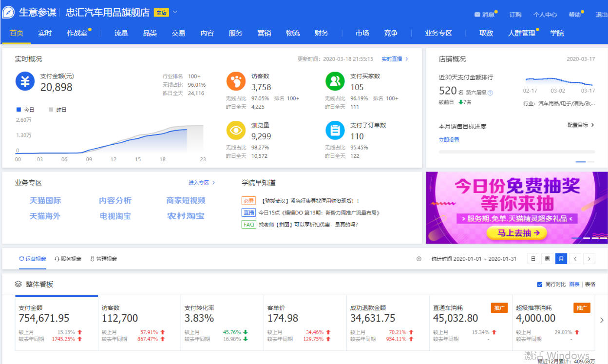Select the 访客数 112,700 card
608x364 pixels.
139,323
